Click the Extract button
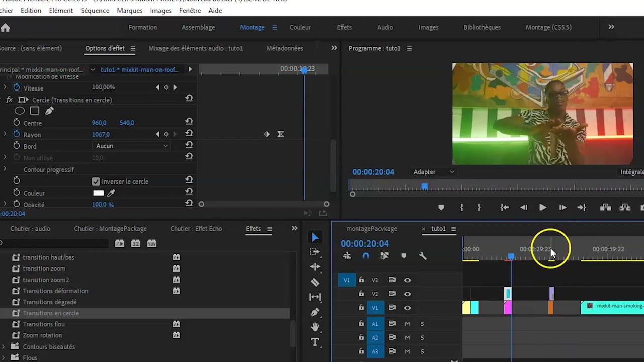The width and height of the screenshot is (644, 362). click(x=625, y=207)
